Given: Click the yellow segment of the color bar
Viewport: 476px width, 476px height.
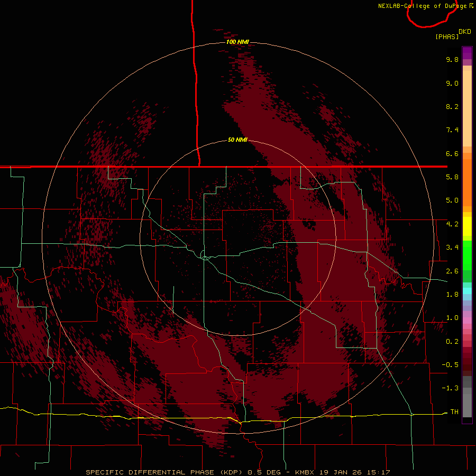Looking at the screenshot, I should click(x=467, y=226).
